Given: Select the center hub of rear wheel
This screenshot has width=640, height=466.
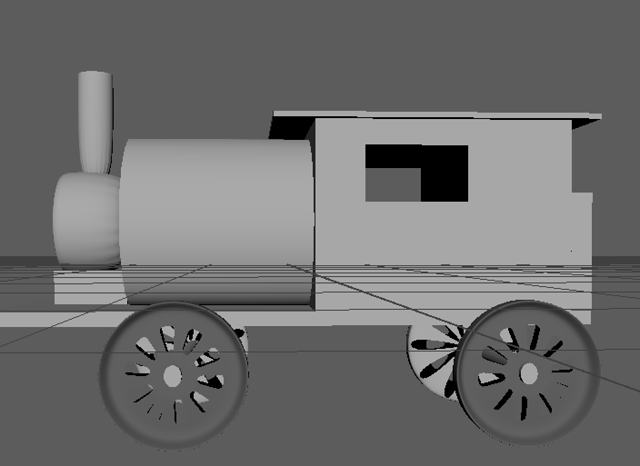Looking at the screenshot, I should (529, 374).
